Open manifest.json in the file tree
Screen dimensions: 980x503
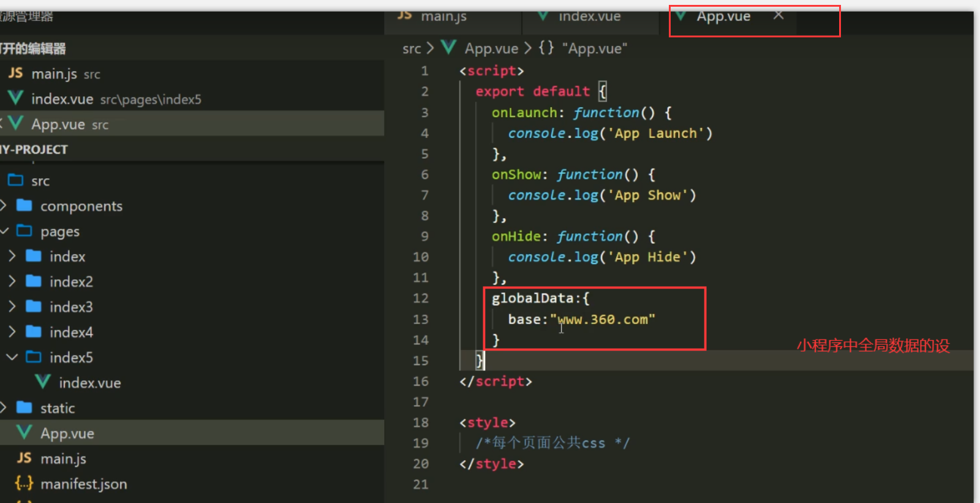(x=84, y=484)
